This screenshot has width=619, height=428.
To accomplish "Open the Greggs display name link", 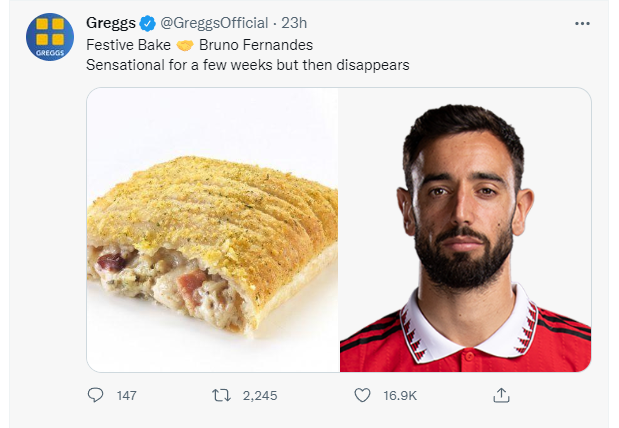I will pos(111,23).
